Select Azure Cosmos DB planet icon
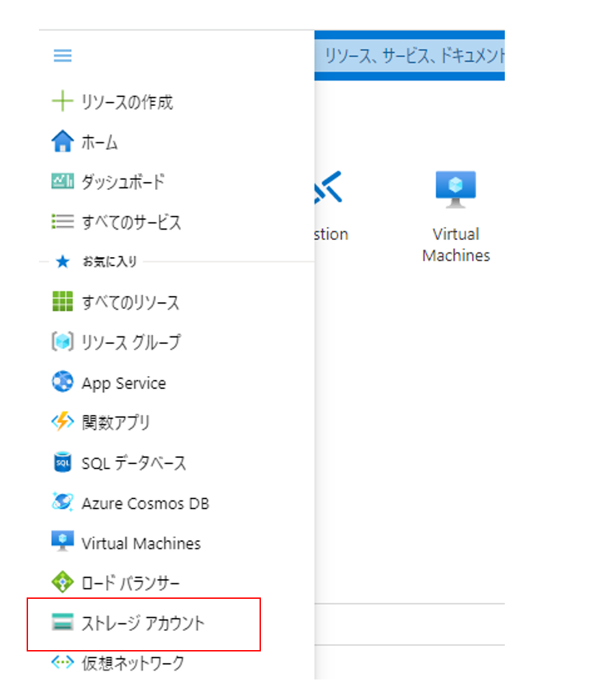The width and height of the screenshot is (597, 700). [62, 503]
